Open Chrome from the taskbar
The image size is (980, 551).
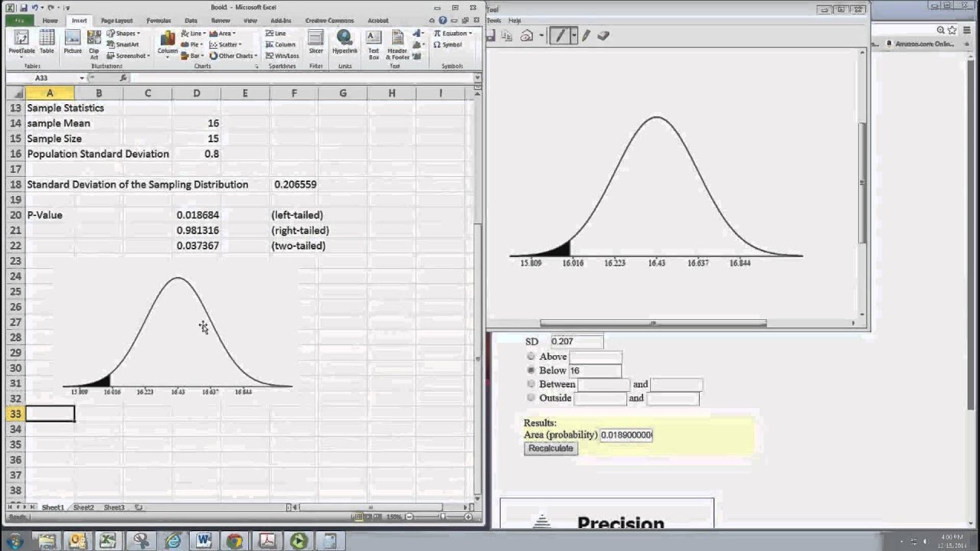click(x=234, y=541)
